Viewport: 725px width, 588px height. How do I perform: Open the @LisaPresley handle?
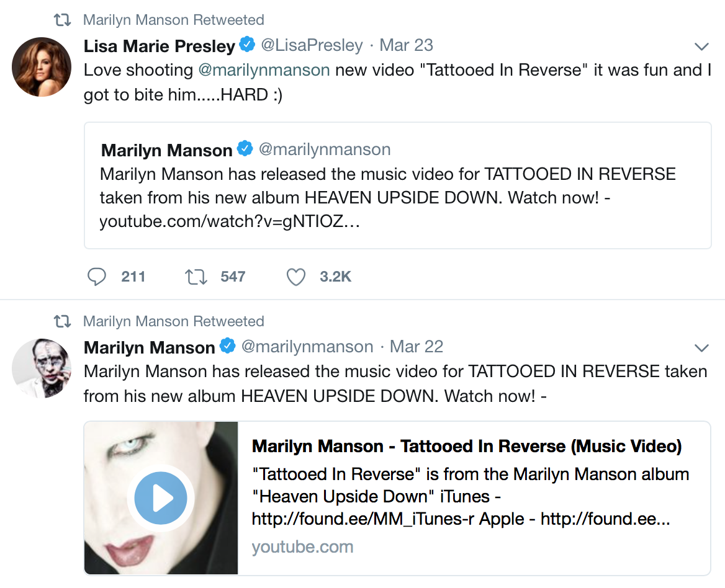(x=312, y=45)
